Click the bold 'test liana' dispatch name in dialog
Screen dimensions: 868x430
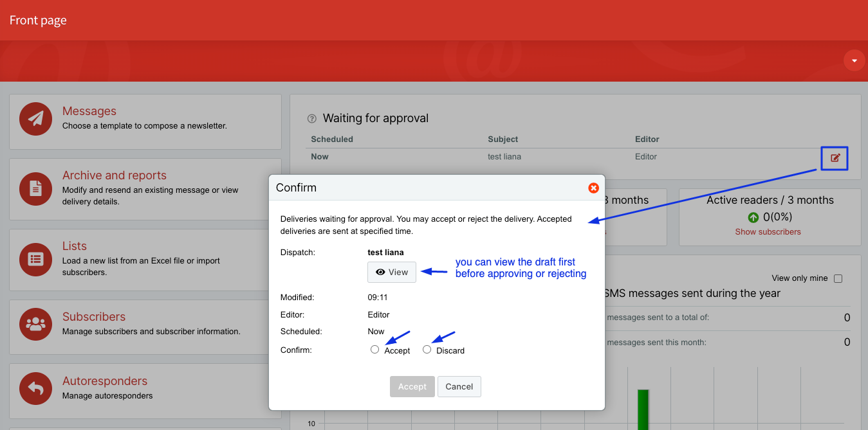(385, 253)
